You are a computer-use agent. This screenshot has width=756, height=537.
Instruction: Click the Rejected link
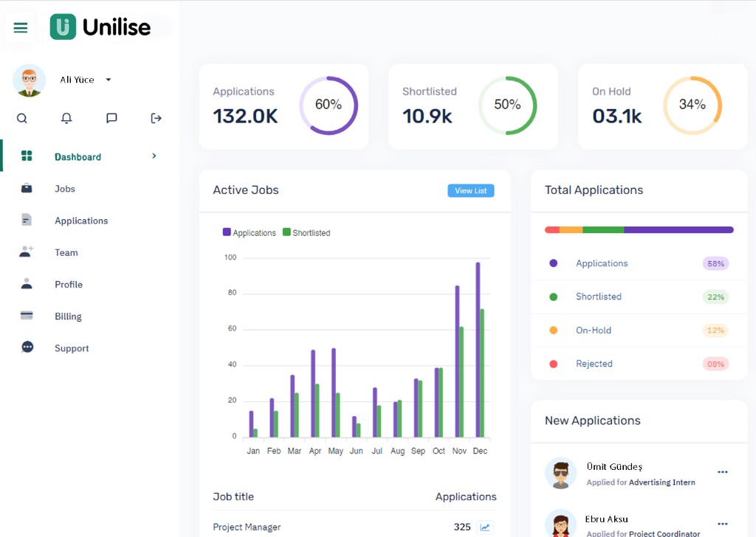(x=594, y=364)
